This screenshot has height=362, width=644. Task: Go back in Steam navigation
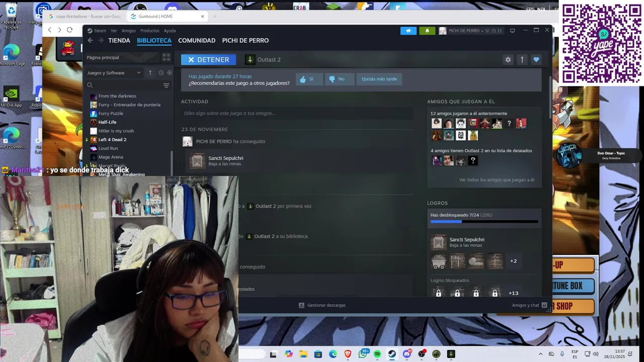pyautogui.click(x=90, y=40)
